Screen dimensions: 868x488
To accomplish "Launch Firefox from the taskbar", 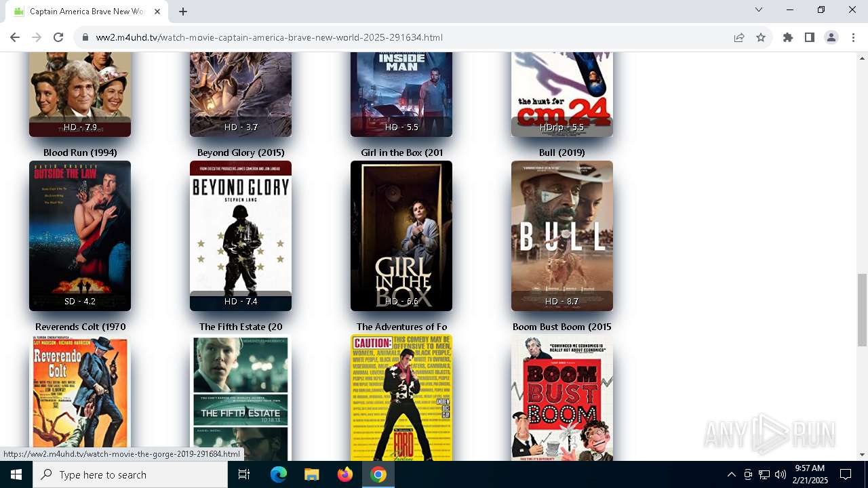I will (x=344, y=474).
